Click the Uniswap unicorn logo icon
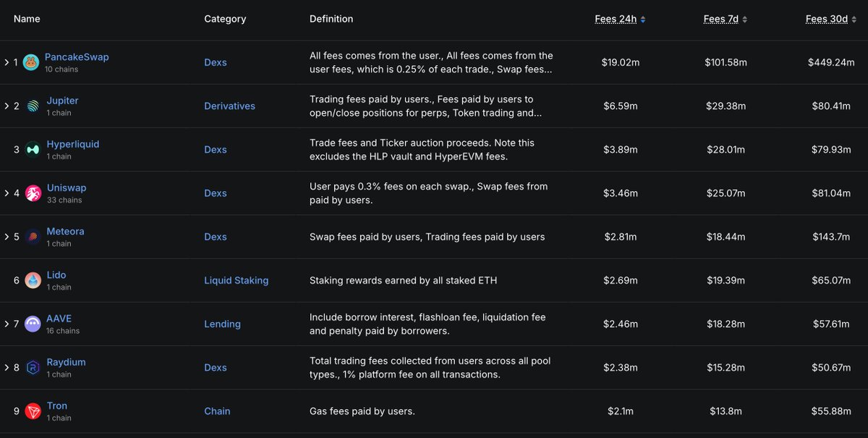This screenshot has height=438, width=868. pos(33,193)
